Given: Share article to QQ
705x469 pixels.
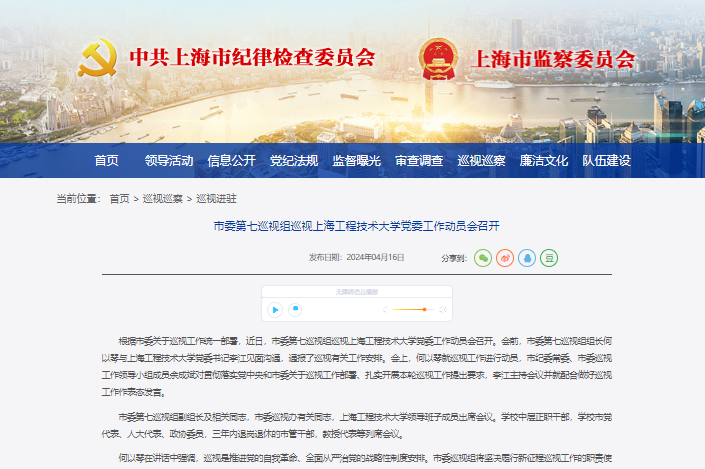Looking at the screenshot, I should pos(527,257).
